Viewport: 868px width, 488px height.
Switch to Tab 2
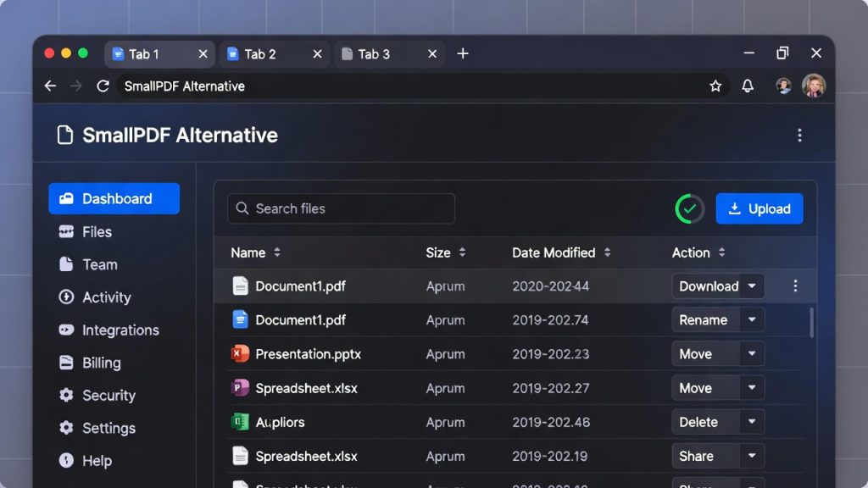(275, 53)
